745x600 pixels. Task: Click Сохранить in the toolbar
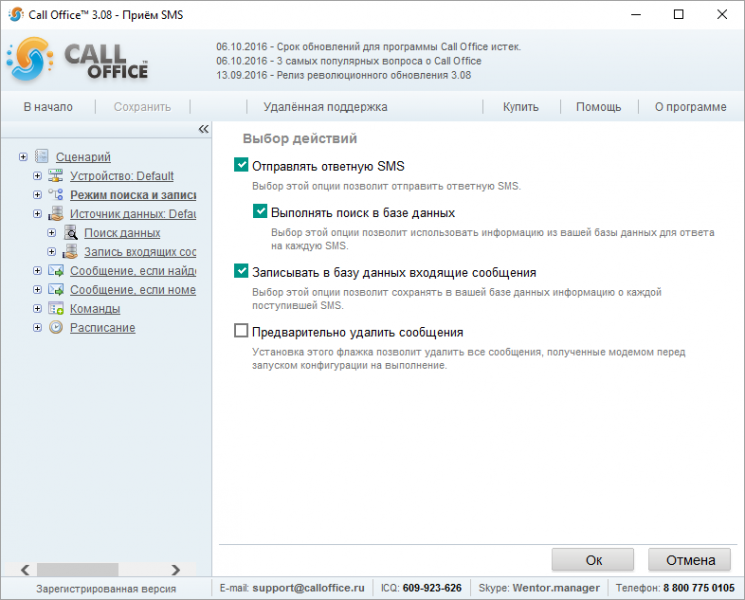tap(142, 107)
